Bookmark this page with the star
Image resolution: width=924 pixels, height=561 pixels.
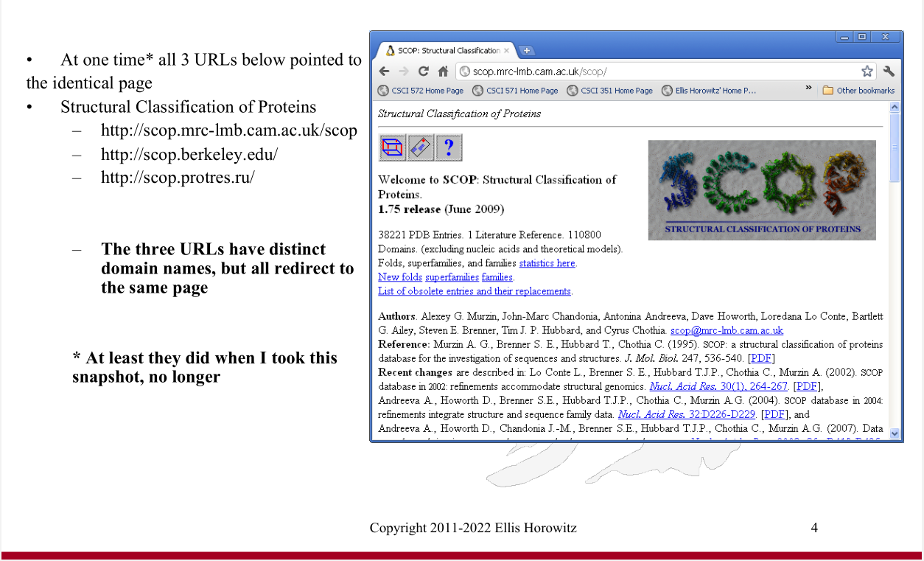click(x=867, y=72)
